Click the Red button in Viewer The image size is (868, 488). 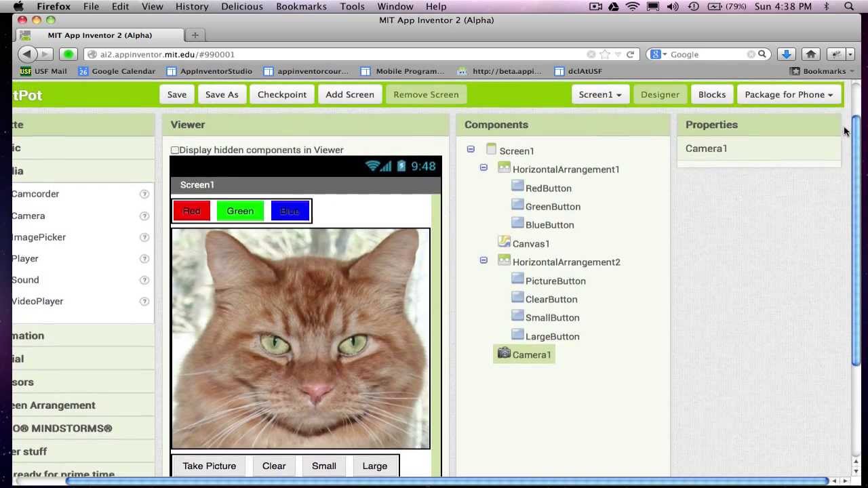(x=192, y=211)
